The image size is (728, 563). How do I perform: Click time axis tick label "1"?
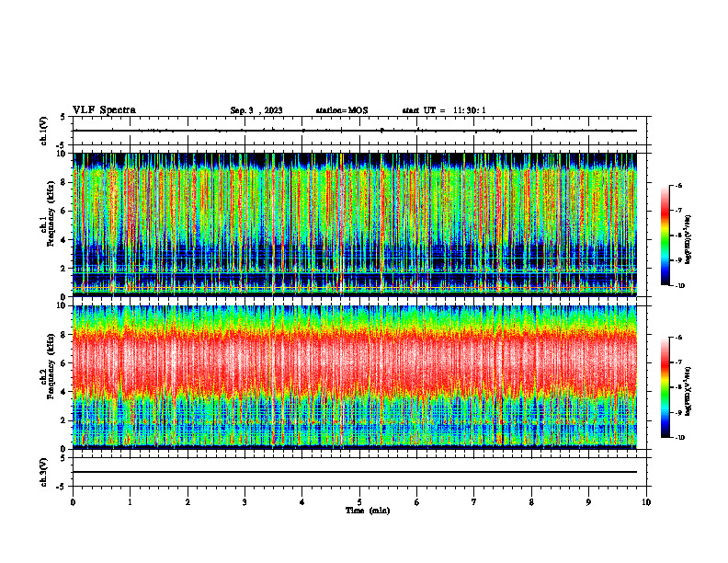pyautogui.click(x=130, y=502)
